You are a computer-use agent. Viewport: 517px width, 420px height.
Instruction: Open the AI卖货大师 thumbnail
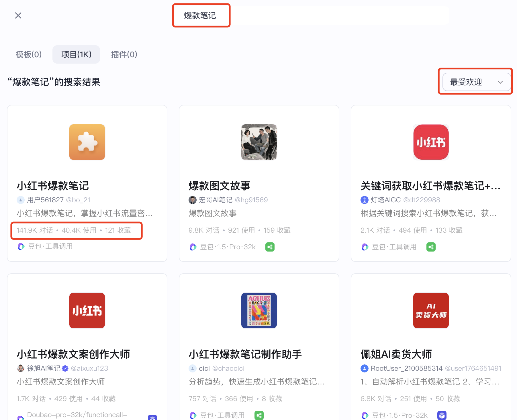(x=431, y=311)
